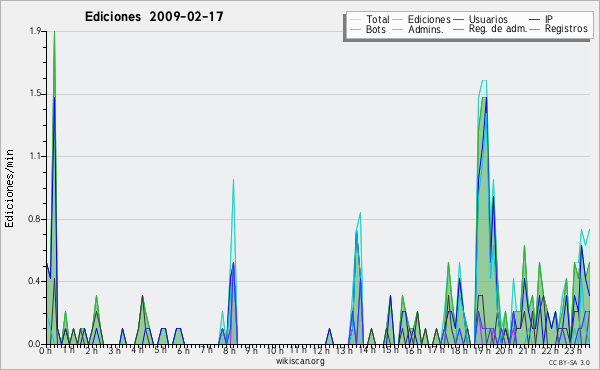The width and height of the screenshot is (600, 370).
Task: Click the '4 h' x-axis tick label
Action: click(x=137, y=350)
